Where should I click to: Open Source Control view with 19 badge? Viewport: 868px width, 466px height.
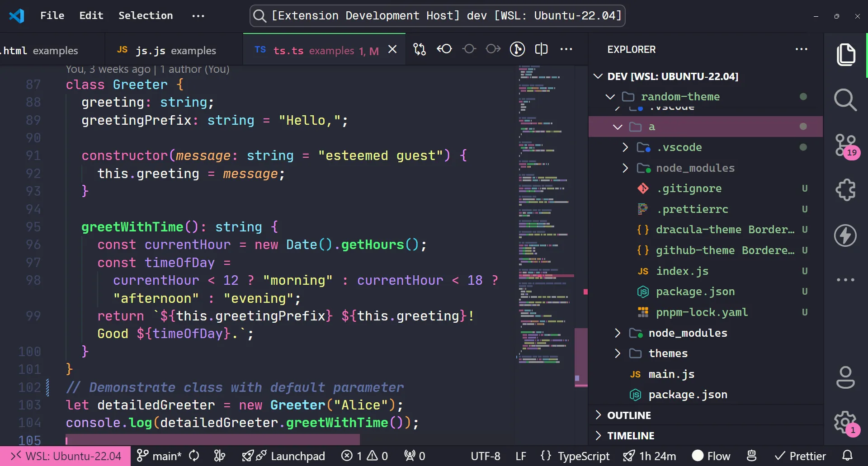click(846, 146)
